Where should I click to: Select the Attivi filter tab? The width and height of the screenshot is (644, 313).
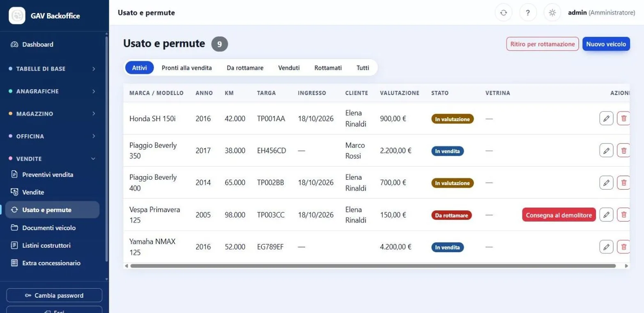pyautogui.click(x=140, y=68)
